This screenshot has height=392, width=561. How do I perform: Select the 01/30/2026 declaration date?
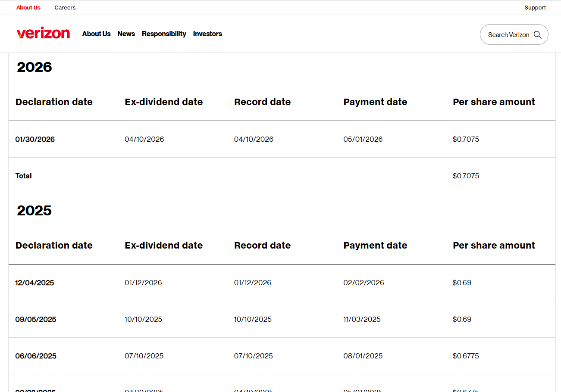35,140
